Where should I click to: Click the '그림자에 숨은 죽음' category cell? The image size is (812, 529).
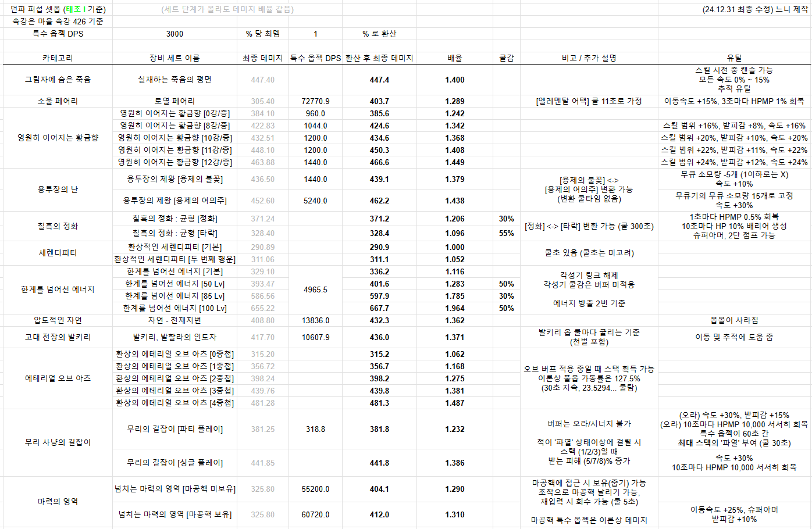[58, 80]
